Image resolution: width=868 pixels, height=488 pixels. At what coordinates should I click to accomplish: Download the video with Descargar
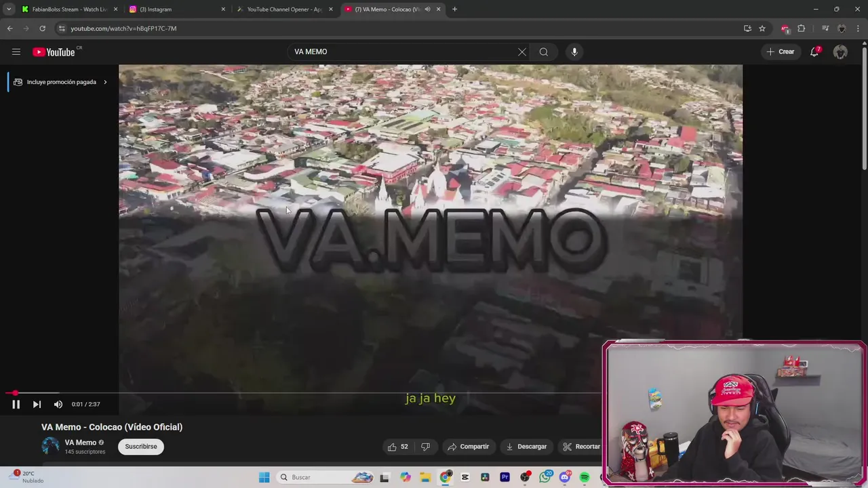526,447
